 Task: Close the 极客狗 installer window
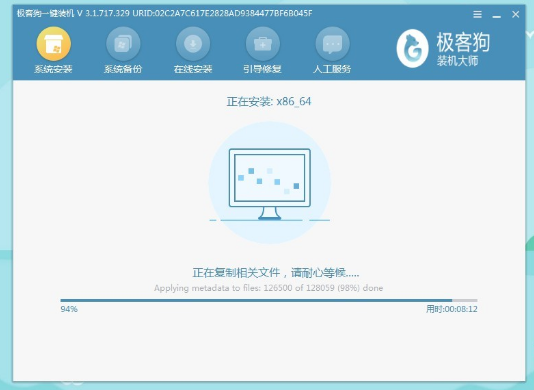516,14
